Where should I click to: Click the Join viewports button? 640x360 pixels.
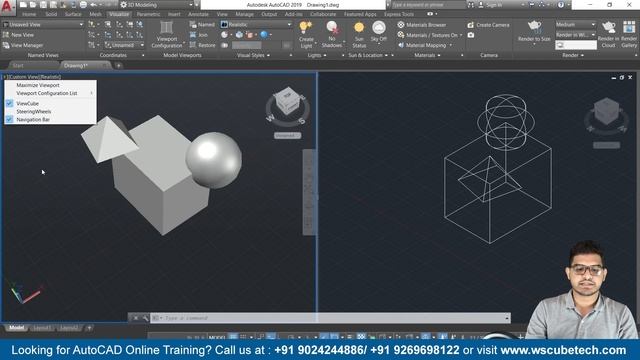click(x=199, y=35)
